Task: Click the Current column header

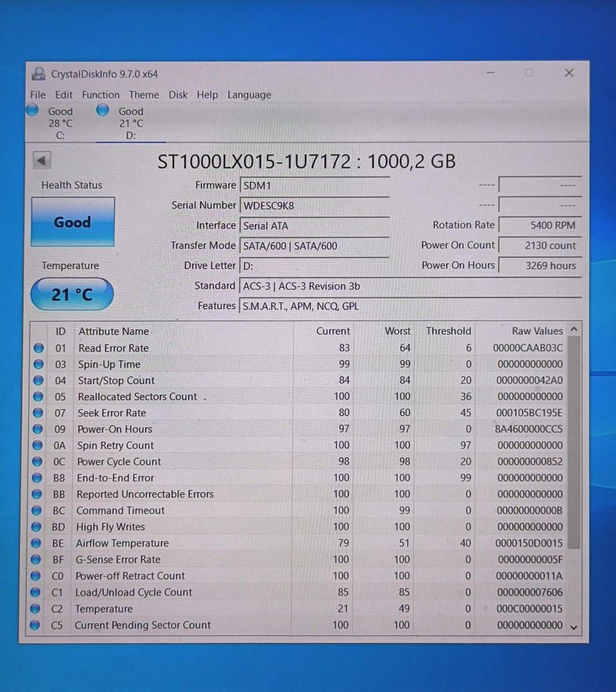Action: tap(333, 331)
